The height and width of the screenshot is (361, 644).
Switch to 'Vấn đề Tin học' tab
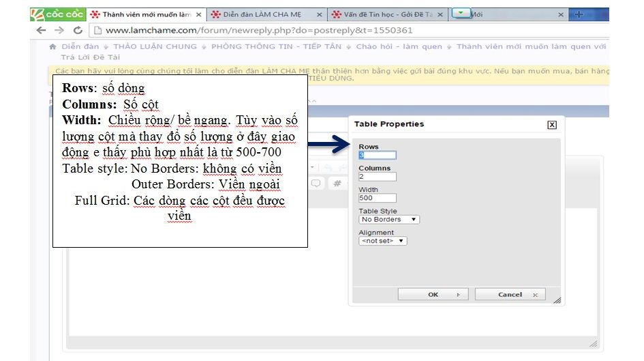(x=385, y=14)
